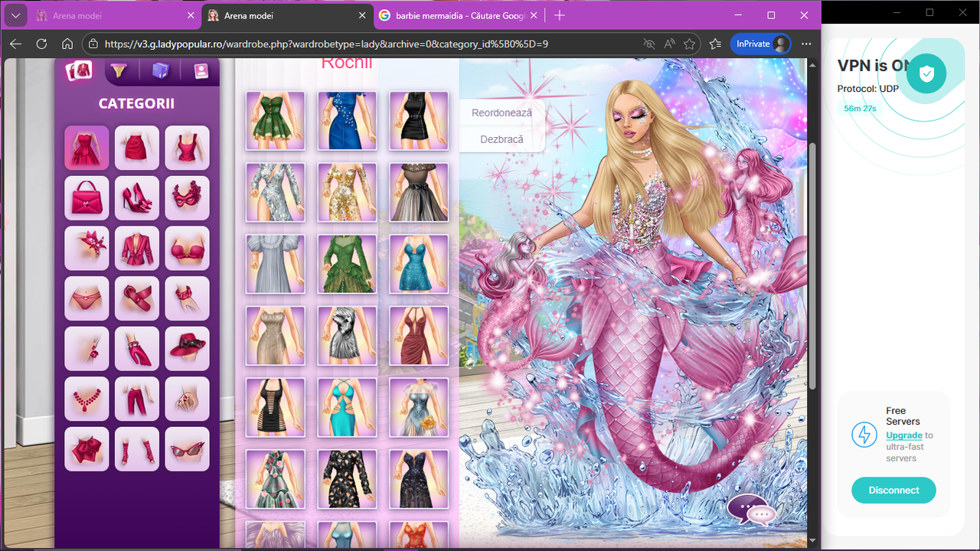980x551 pixels.
Task: Select the sunglasses category icon
Action: (187, 449)
